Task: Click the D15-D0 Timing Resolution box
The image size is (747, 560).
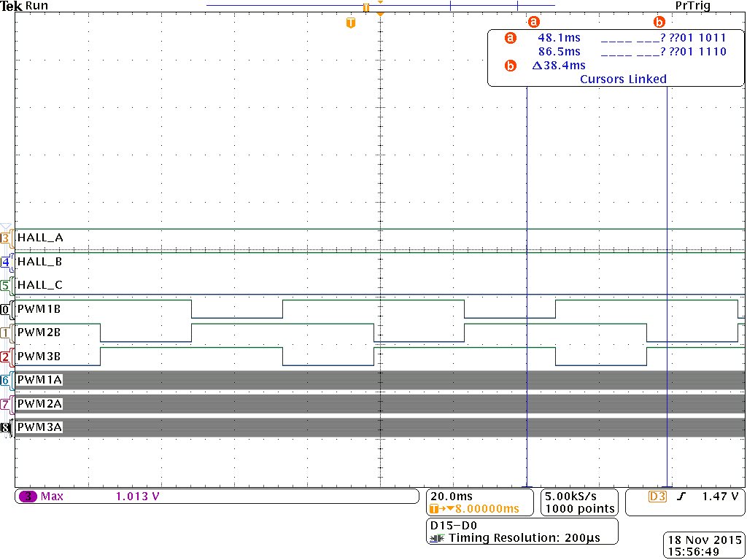Action: (522, 532)
